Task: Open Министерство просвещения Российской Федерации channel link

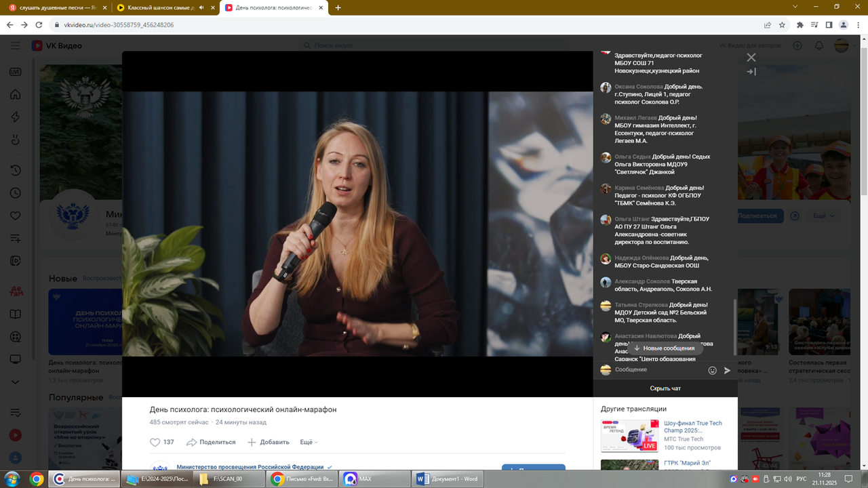Action: point(250,467)
